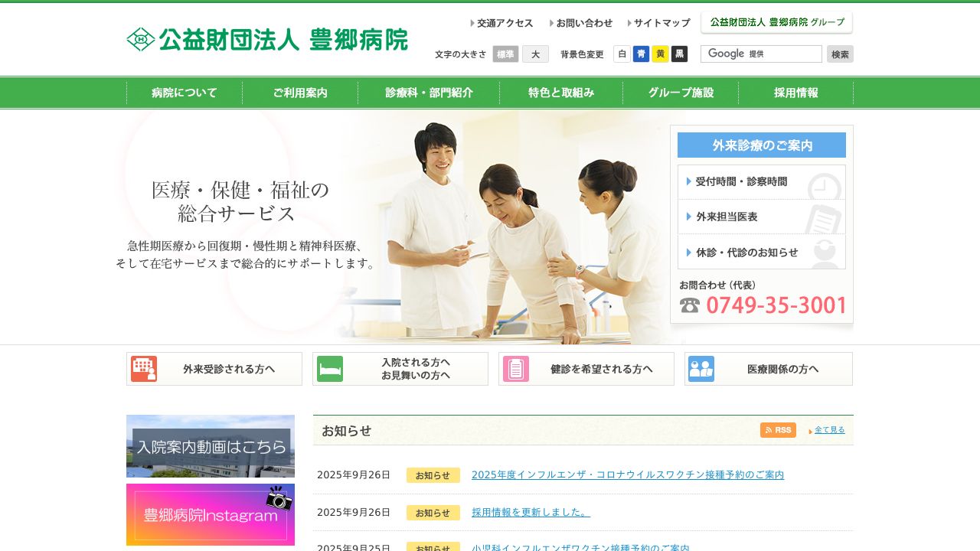Open the 診療科・部門紹介 menu

[x=428, y=92]
